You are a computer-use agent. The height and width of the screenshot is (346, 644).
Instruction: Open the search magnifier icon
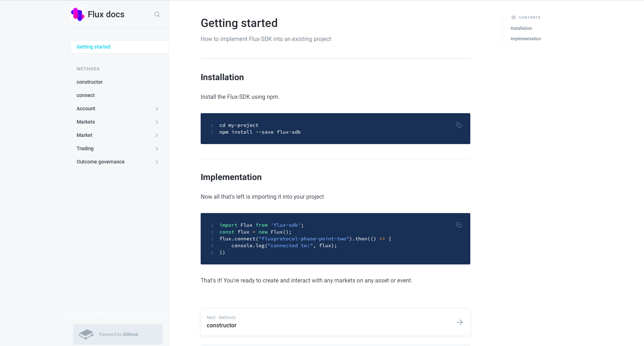point(157,14)
